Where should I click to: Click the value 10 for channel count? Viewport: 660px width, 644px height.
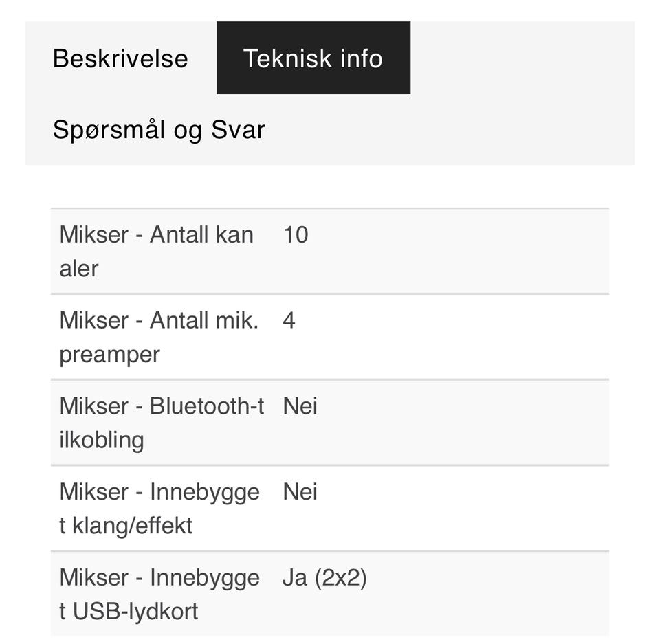(296, 234)
